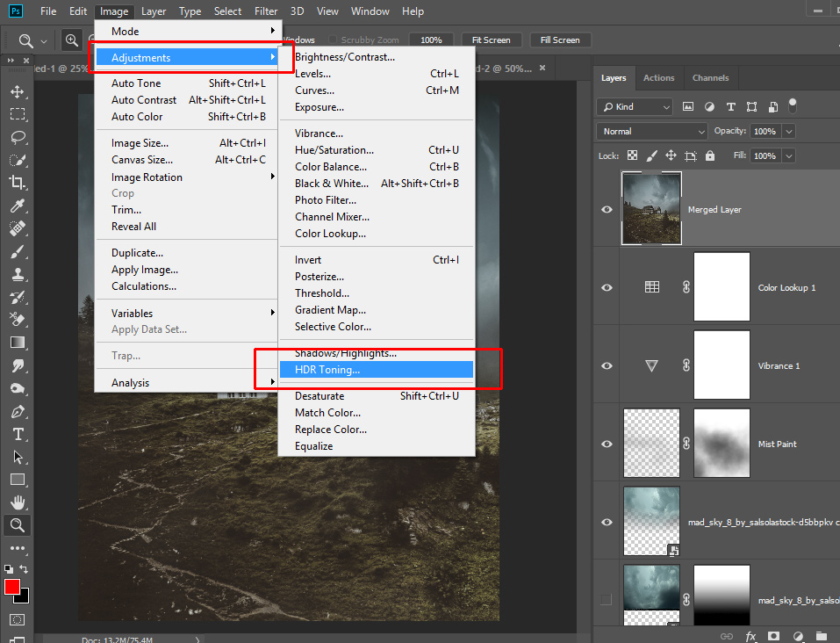Choose Hue/Saturation adjustment
The width and height of the screenshot is (840, 643).
click(376, 150)
